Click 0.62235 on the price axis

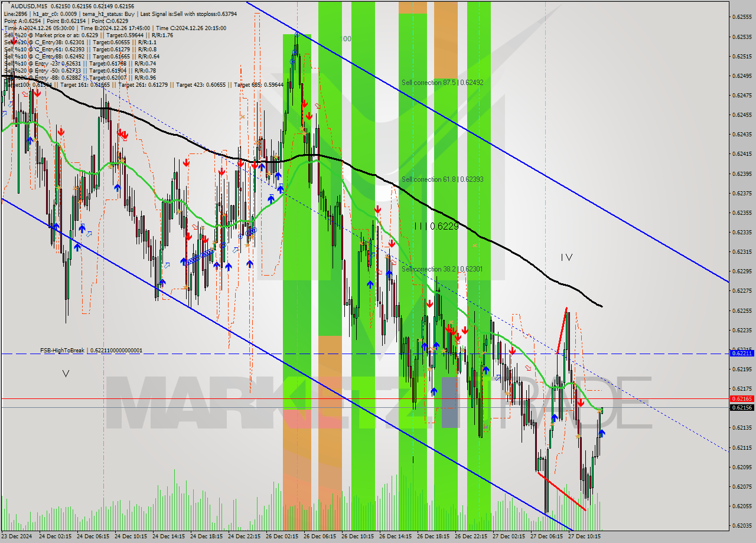742,330
